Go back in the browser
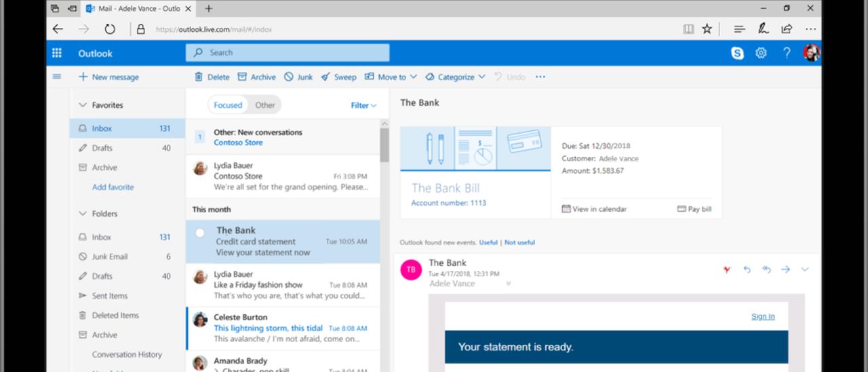This screenshot has width=868, height=372. (58, 29)
